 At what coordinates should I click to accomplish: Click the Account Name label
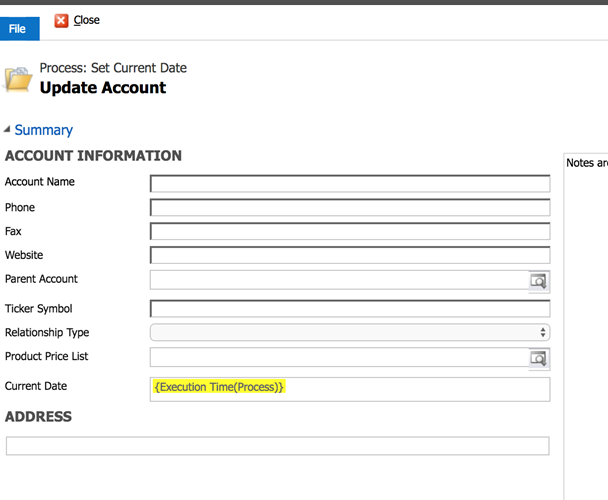click(x=40, y=182)
